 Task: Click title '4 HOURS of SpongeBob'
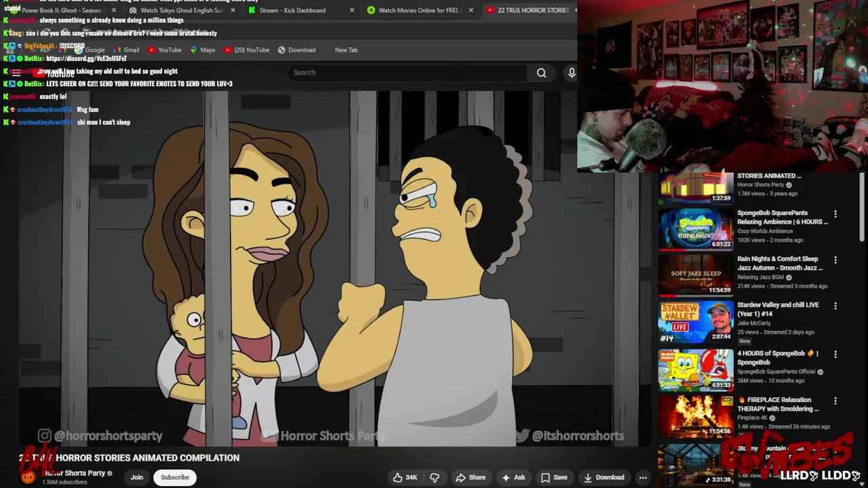click(x=778, y=357)
